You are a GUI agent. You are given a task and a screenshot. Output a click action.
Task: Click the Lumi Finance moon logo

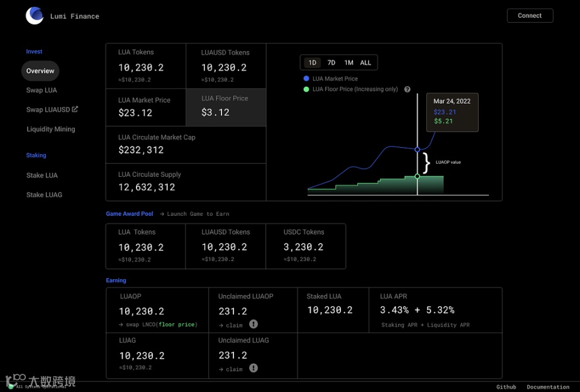click(x=35, y=16)
